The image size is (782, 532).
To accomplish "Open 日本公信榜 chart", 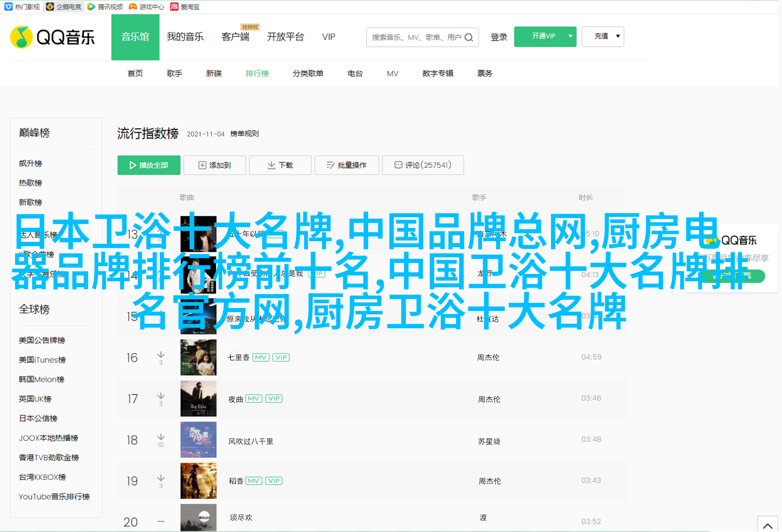I will coord(38,419).
